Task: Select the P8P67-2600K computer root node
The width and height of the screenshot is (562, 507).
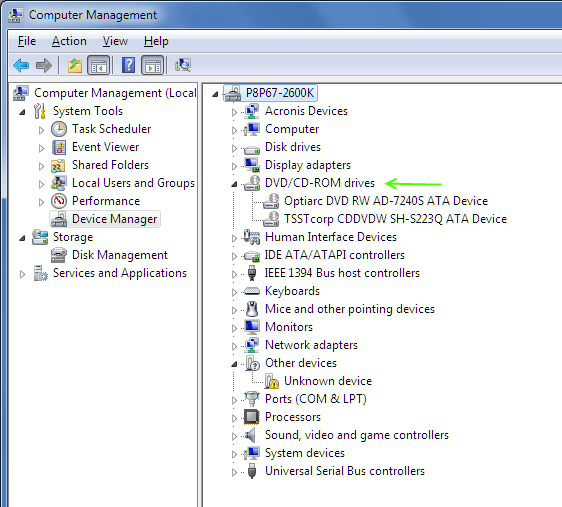Action: 280,93
